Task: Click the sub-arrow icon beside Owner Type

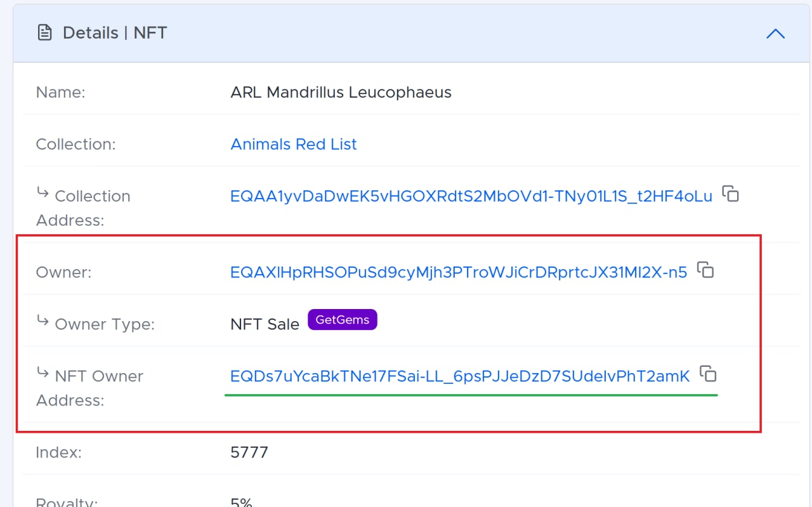Action: [43, 320]
